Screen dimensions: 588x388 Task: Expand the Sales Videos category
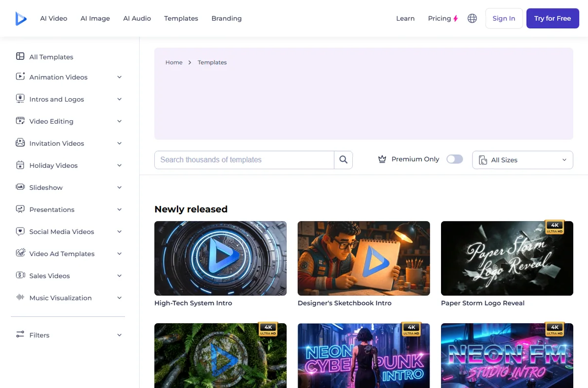click(120, 276)
